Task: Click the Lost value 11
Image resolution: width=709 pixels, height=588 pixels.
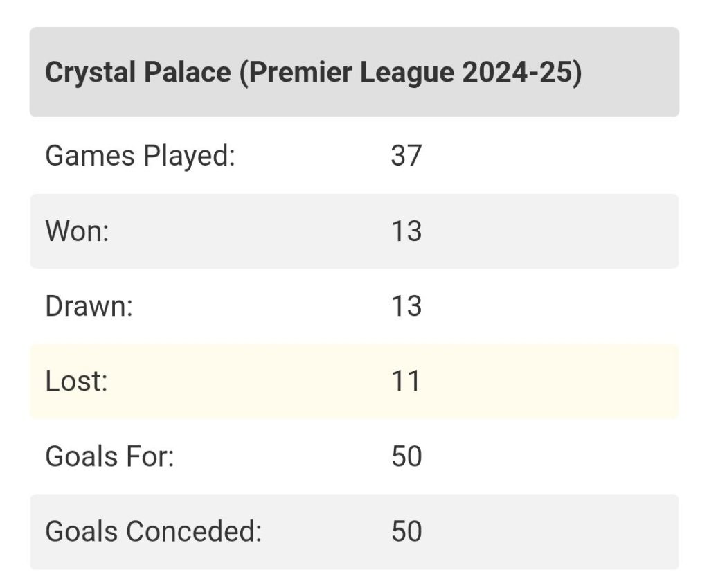Action: (x=405, y=381)
